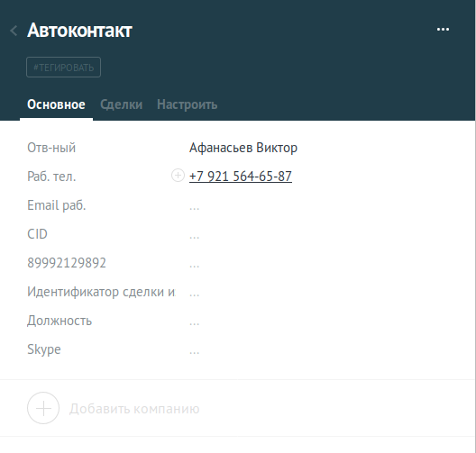Click the Отв-ный field label
The width and height of the screenshot is (476, 453).
pos(51,148)
